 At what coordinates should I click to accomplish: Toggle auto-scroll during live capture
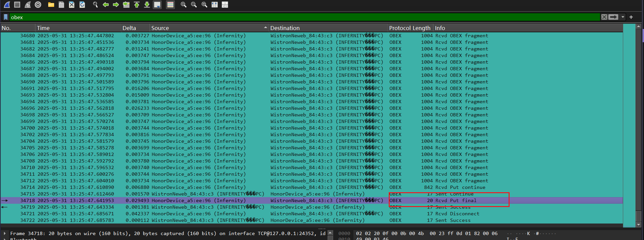[x=158, y=5]
